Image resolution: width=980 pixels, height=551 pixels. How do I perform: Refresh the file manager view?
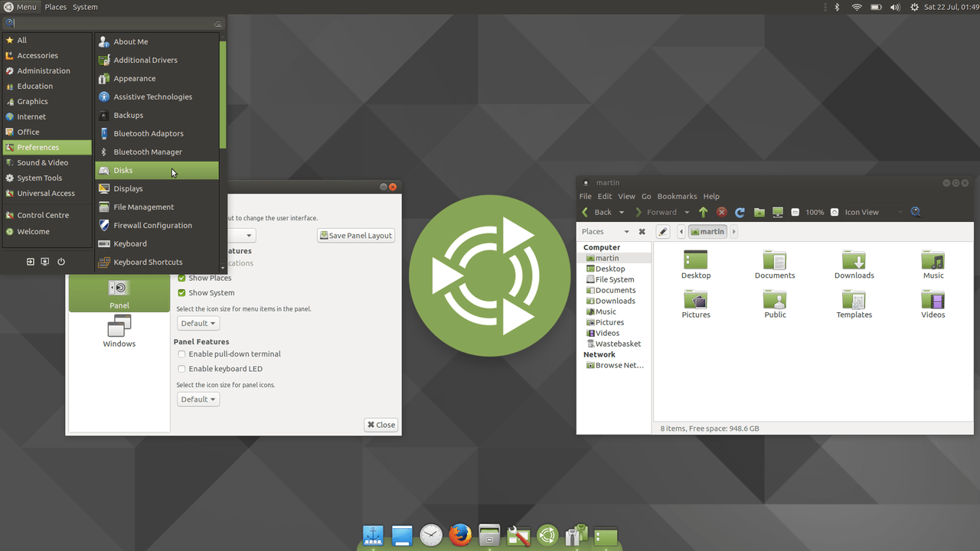pos(740,212)
